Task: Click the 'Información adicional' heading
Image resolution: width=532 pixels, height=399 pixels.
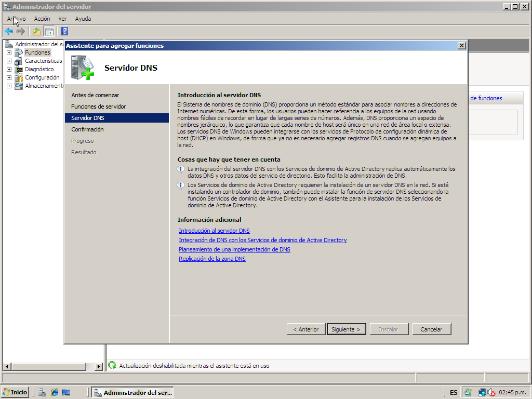Action: pyautogui.click(x=209, y=220)
